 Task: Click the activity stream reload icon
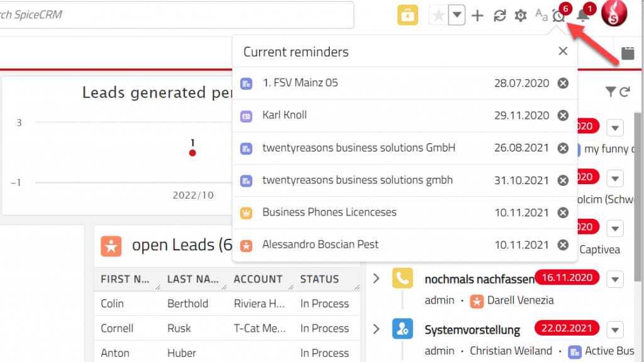tap(625, 92)
